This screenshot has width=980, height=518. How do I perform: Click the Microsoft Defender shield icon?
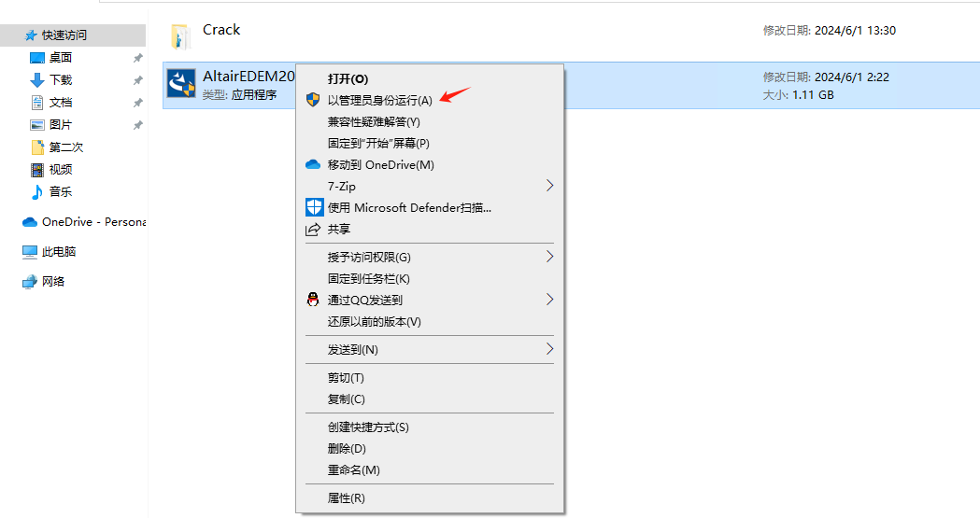point(314,207)
